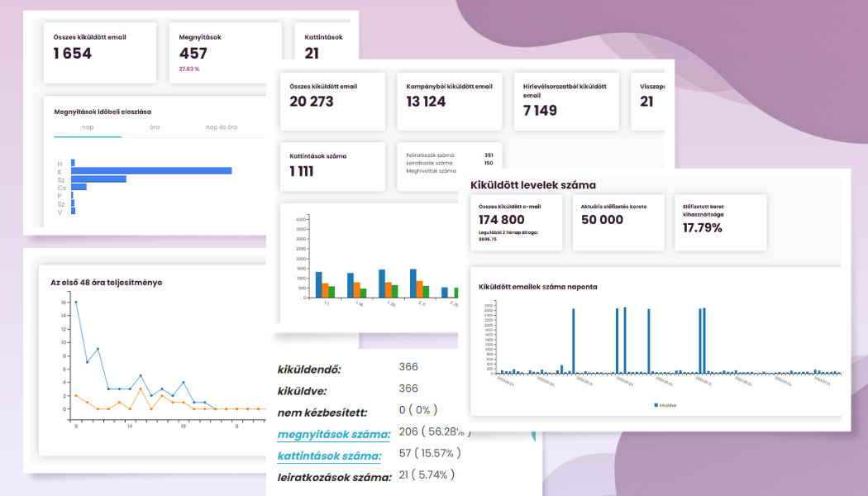Screen dimensions: 868x496
Task: Click the 'kiküldendő:' label
Action: (309, 370)
